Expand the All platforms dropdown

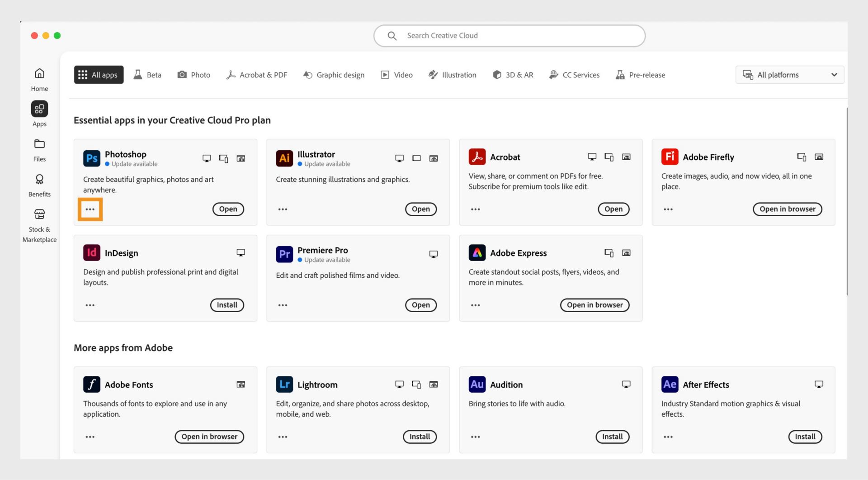point(789,75)
